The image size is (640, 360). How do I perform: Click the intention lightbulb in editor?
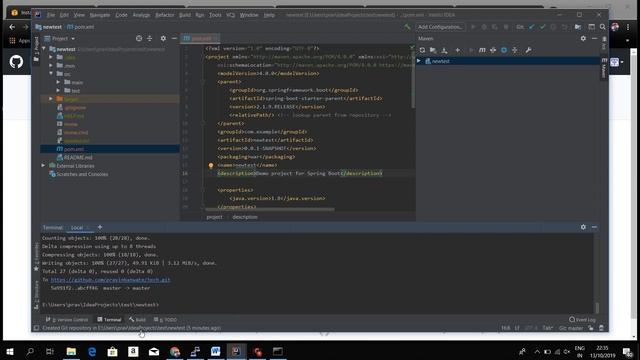click(211, 166)
